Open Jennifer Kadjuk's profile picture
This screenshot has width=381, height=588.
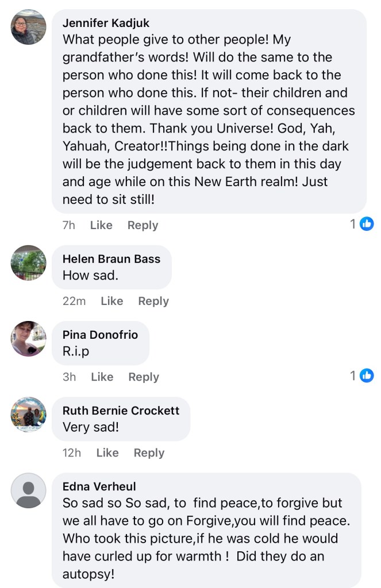pos(28,27)
